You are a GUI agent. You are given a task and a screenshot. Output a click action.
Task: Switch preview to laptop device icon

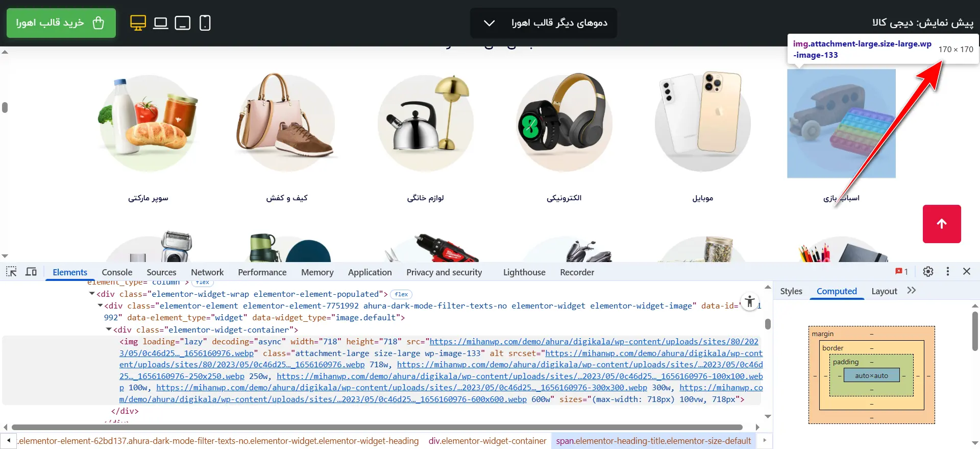point(160,23)
